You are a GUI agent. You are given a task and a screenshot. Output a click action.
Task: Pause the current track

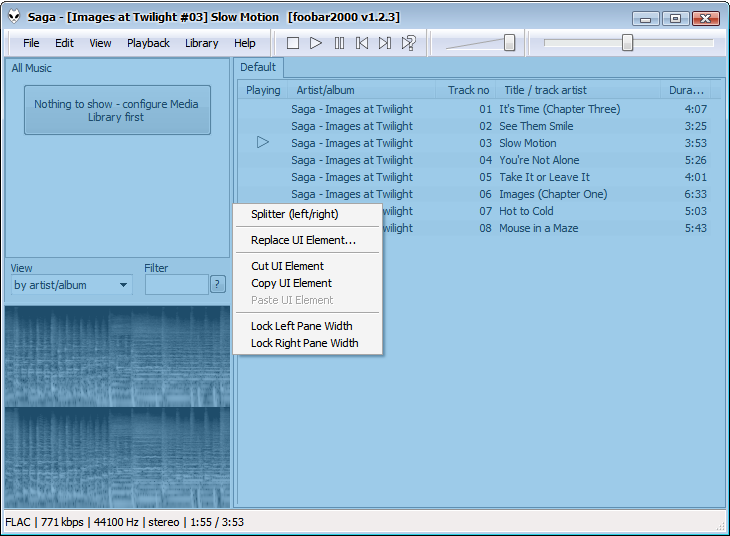click(x=339, y=43)
